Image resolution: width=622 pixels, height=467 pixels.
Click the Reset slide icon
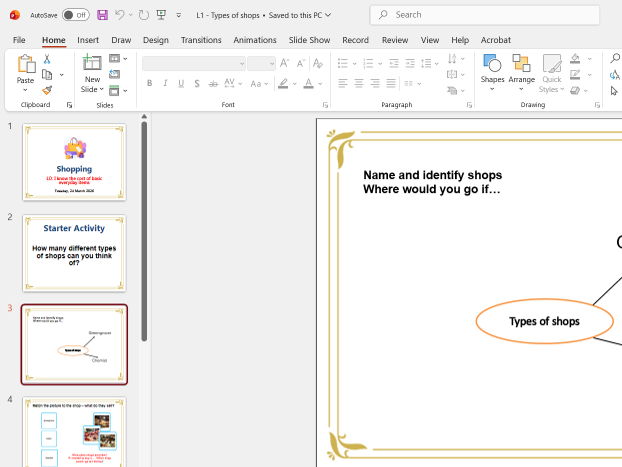[x=114, y=74]
